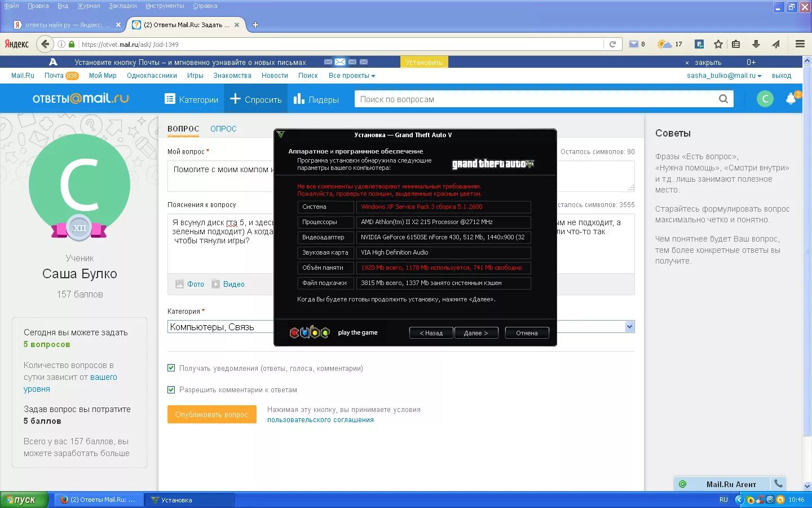This screenshot has width=812, height=508.
Task: Bookmark this page with the star icon
Action: (x=718, y=44)
